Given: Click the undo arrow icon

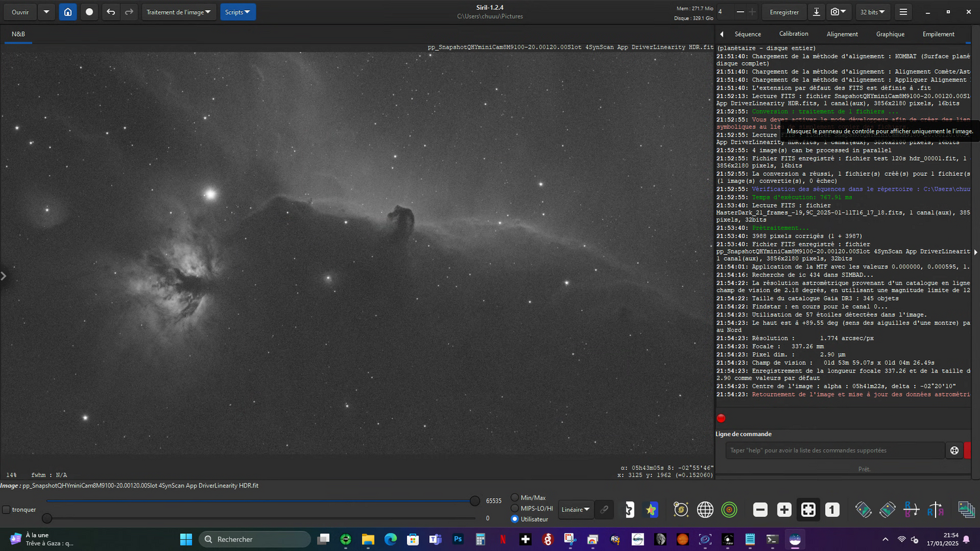Looking at the screenshot, I should pyautogui.click(x=111, y=12).
